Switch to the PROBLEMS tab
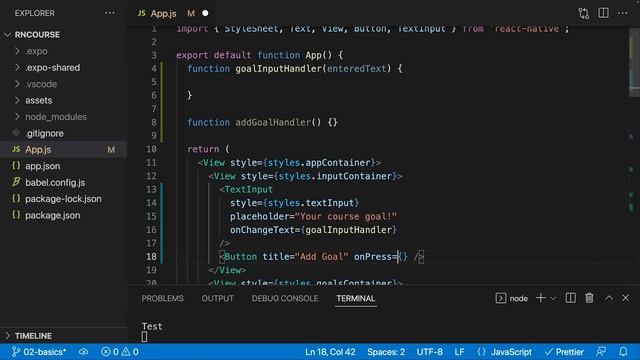This screenshot has height=360, width=640. pyautogui.click(x=162, y=298)
